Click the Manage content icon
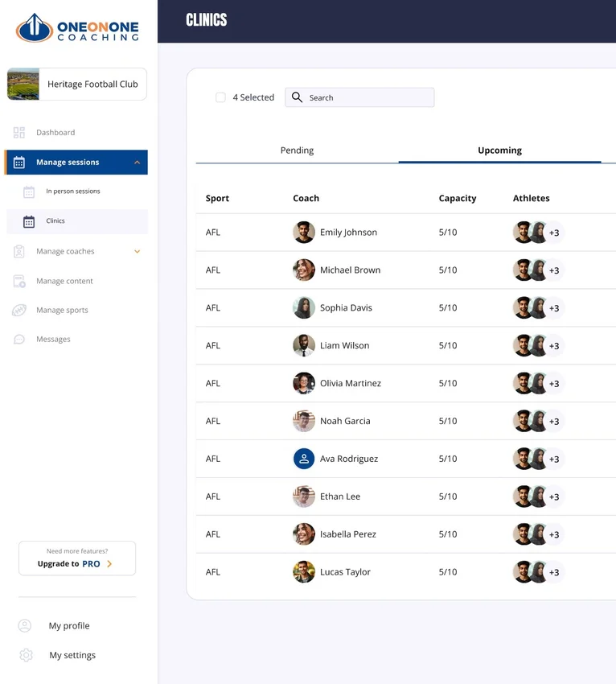616x684 pixels. point(19,282)
